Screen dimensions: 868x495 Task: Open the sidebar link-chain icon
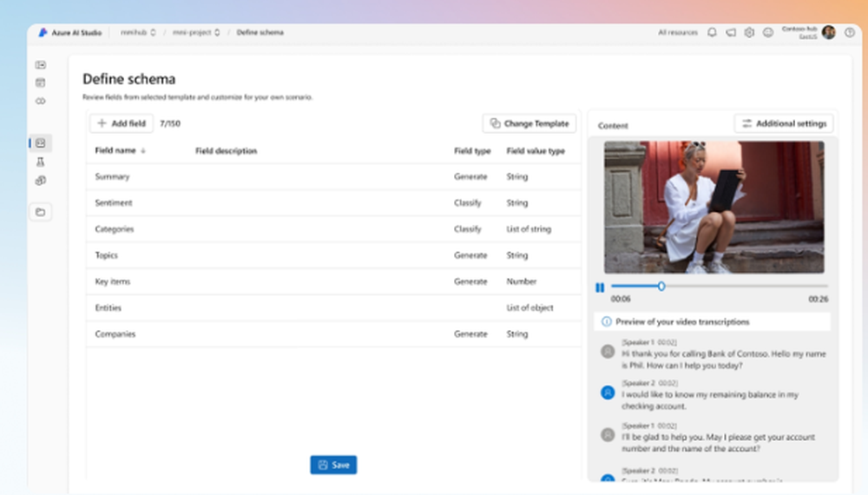click(41, 102)
